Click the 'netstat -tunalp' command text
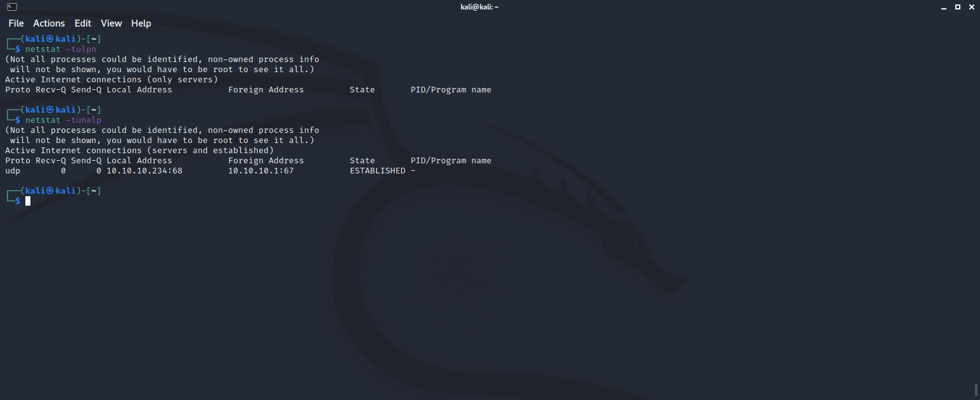This screenshot has width=980, height=400. coord(63,120)
